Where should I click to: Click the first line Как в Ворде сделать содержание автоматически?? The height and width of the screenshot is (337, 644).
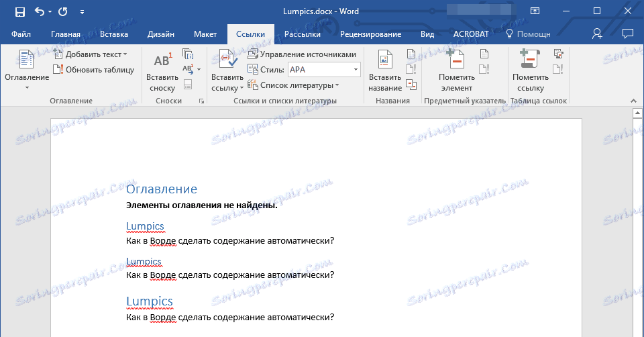coord(230,241)
